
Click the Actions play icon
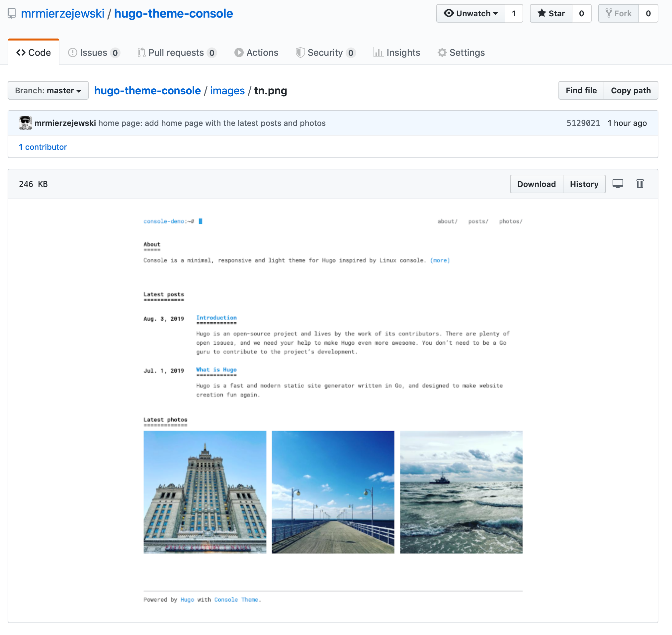click(x=239, y=52)
